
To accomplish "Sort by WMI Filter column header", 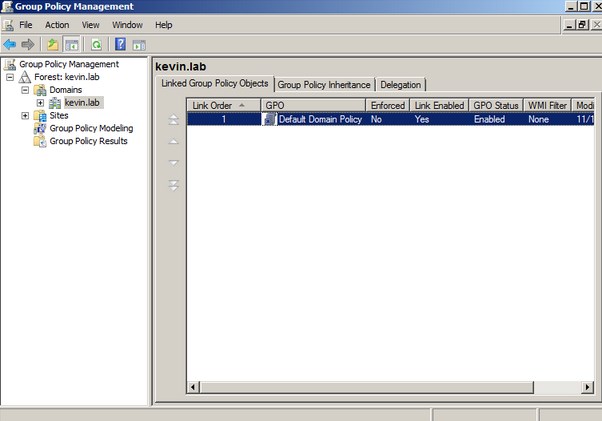I will point(547,106).
